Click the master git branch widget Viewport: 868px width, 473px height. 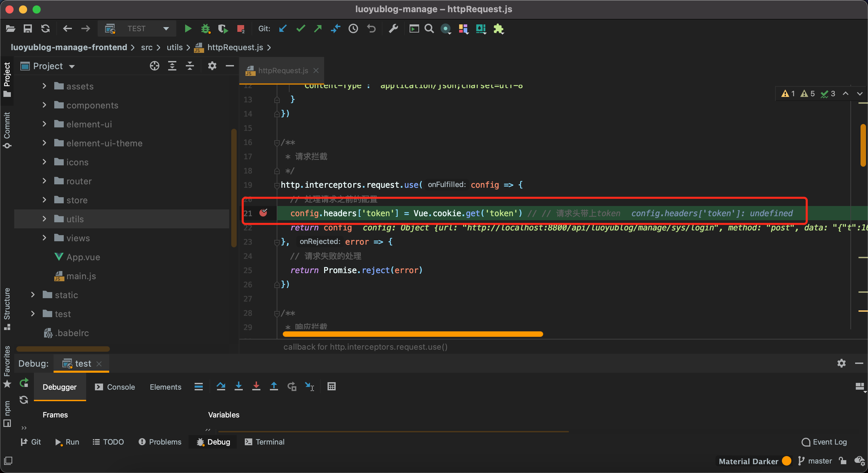(815, 461)
